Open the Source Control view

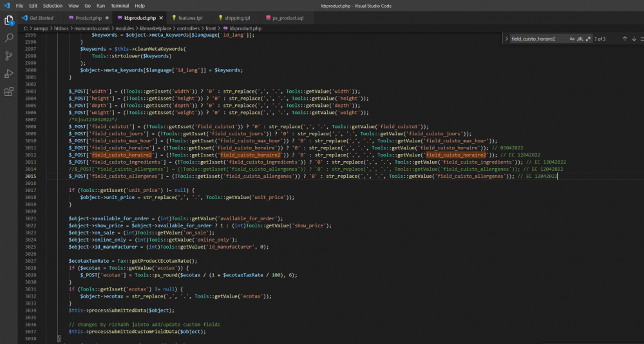[9, 56]
